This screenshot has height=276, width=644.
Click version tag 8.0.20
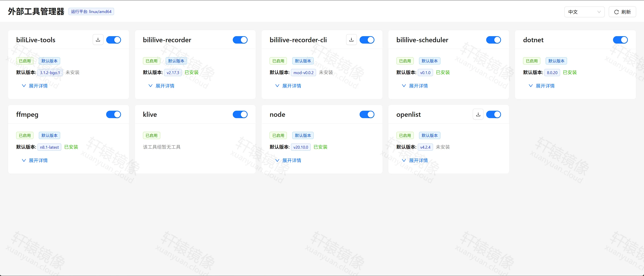pyautogui.click(x=552, y=73)
